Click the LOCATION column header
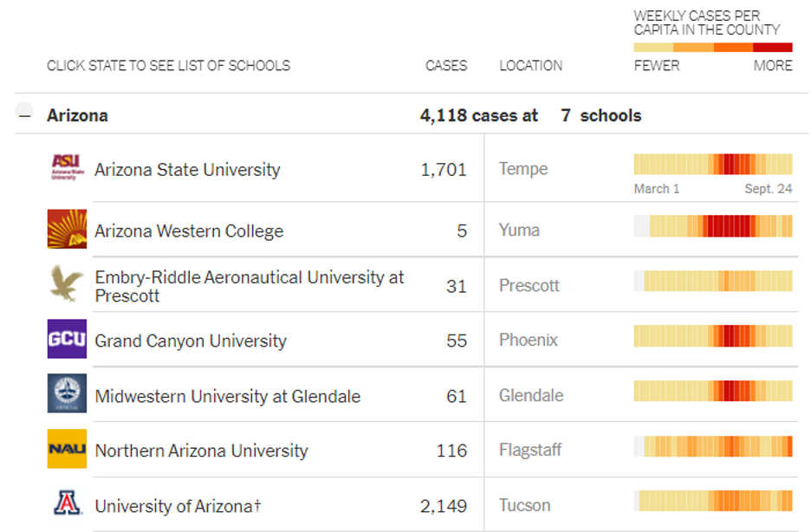Image resolution: width=811 pixels, height=532 pixels. (530, 66)
